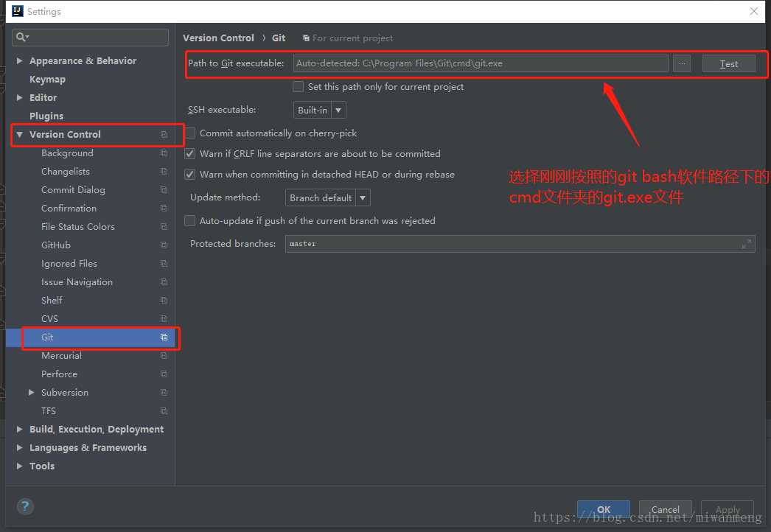Expand the Subversion tree node
This screenshot has height=532, width=771.
pyautogui.click(x=32, y=392)
